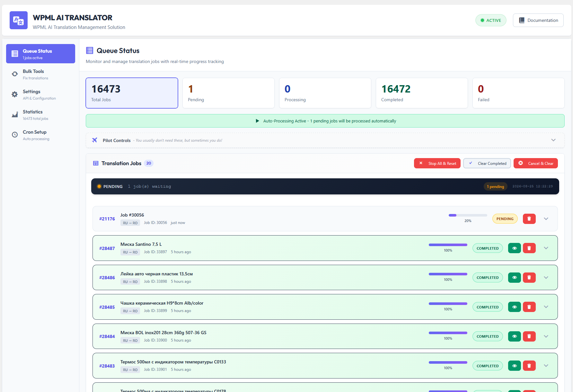Viewport: 573px width, 392px height.
Task: Expand job #28484 details chevron
Action: point(546,336)
